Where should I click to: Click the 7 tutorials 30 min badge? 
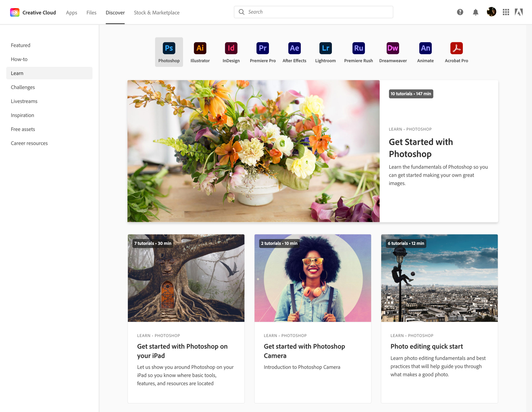(x=153, y=243)
